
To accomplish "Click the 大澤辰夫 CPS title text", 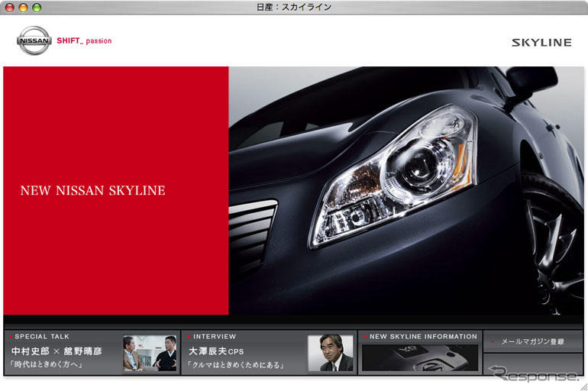I will (216, 351).
